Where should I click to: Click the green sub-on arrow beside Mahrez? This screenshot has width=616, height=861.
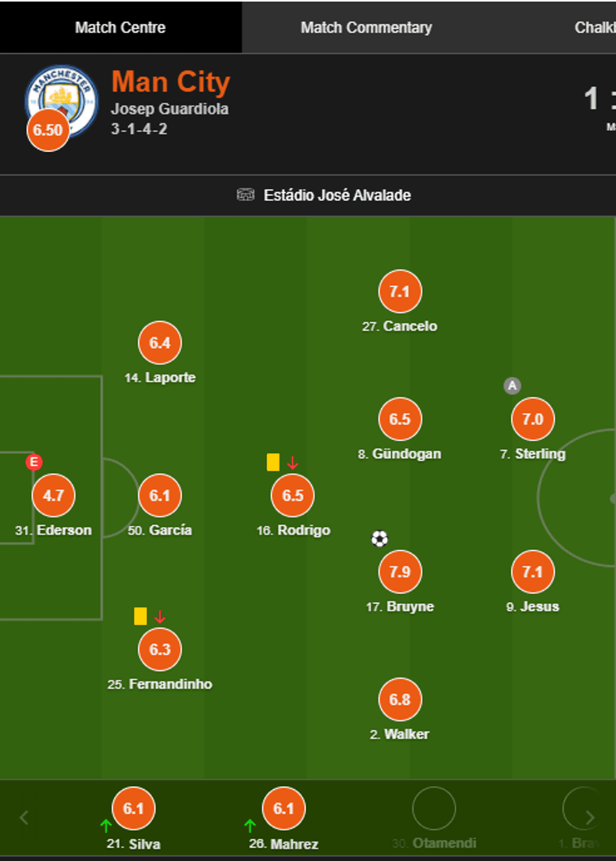point(250,825)
